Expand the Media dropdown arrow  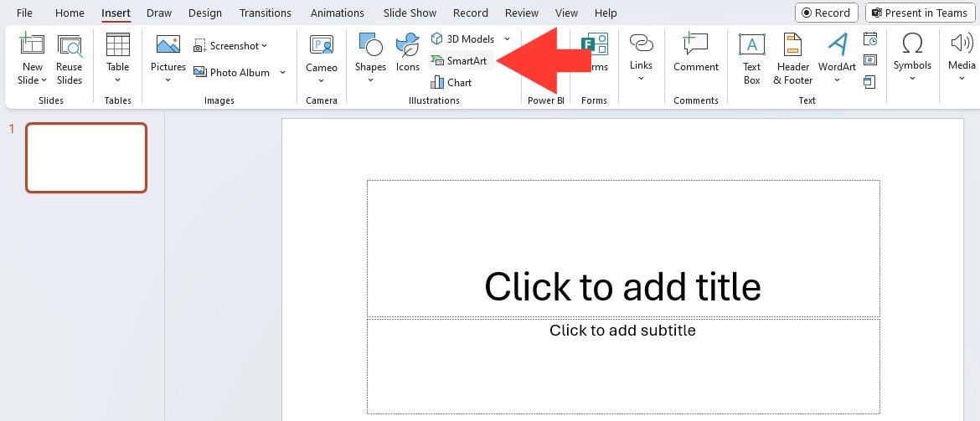[x=962, y=79]
